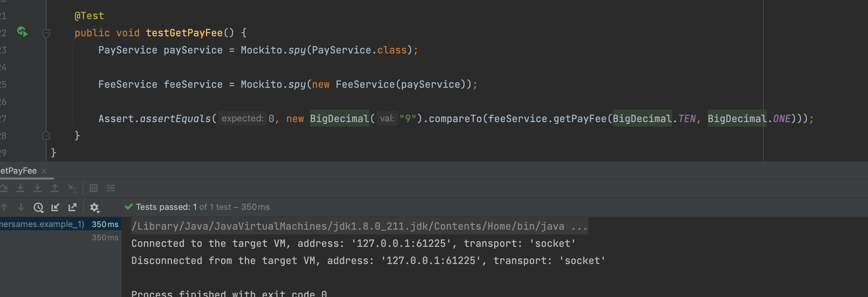Click the Step Into debugger icon
868x297 pixels.
point(20,188)
